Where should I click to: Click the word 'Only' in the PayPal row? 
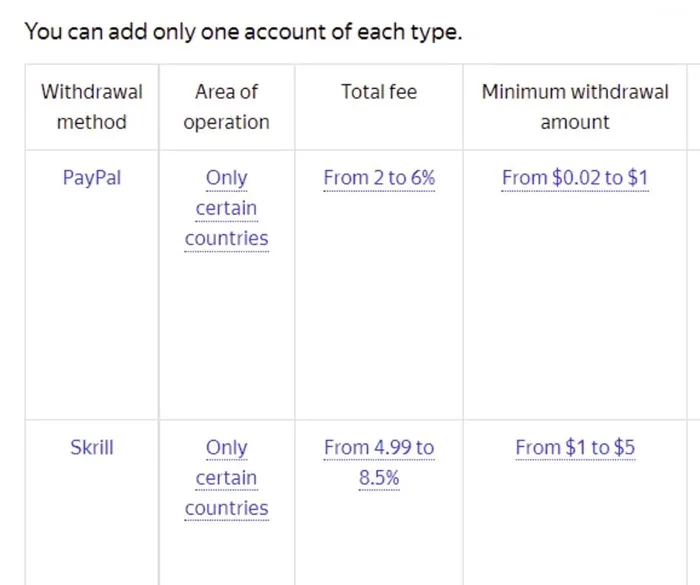(x=226, y=178)
